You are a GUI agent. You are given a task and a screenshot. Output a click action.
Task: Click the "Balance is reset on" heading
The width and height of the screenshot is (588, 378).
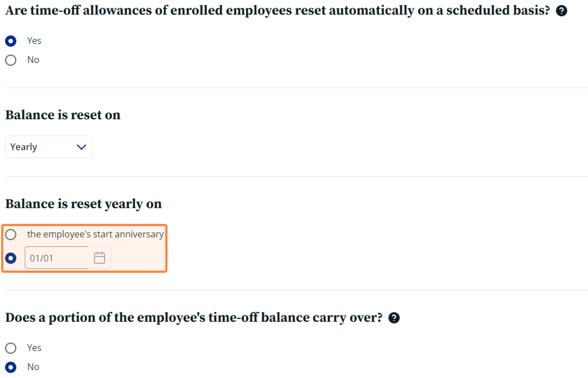[x=63, y=115]
